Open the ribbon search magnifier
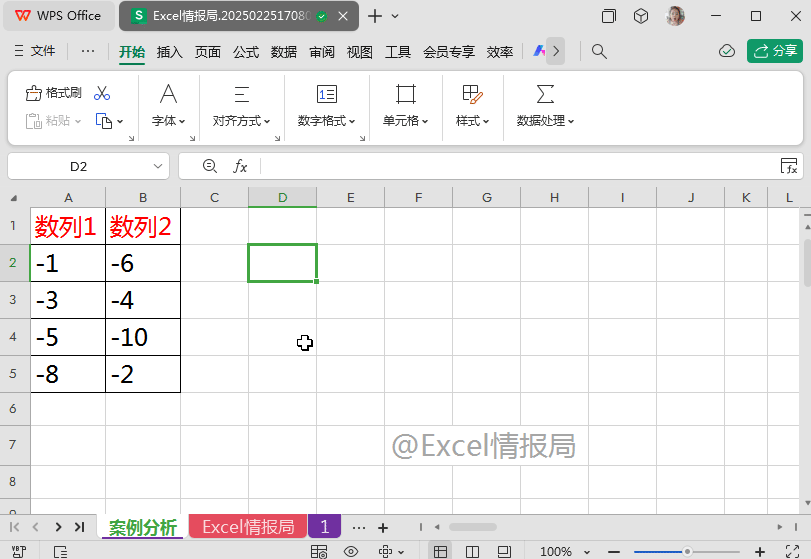 point(599,51)
